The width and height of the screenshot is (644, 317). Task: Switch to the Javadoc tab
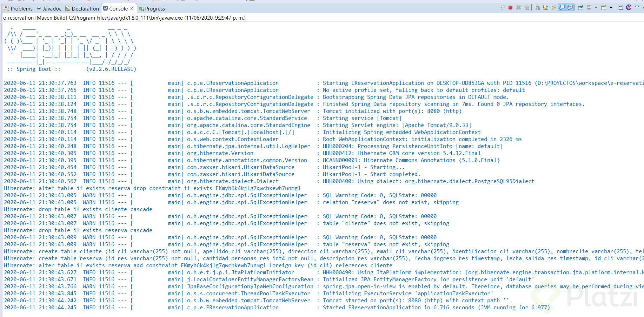[49, 8]
